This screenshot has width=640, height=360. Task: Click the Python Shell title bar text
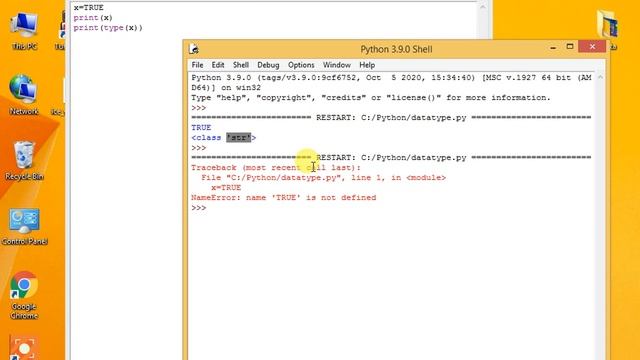[x=396, y=49]
